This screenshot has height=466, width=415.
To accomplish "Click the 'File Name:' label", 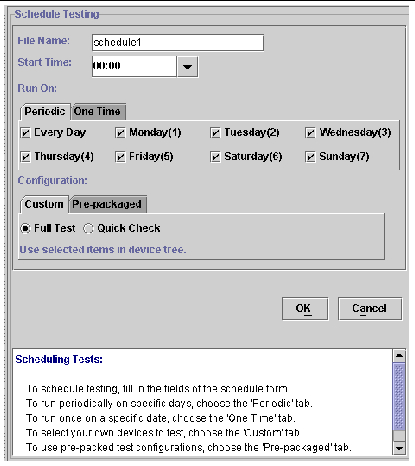I will pos(43,41).
